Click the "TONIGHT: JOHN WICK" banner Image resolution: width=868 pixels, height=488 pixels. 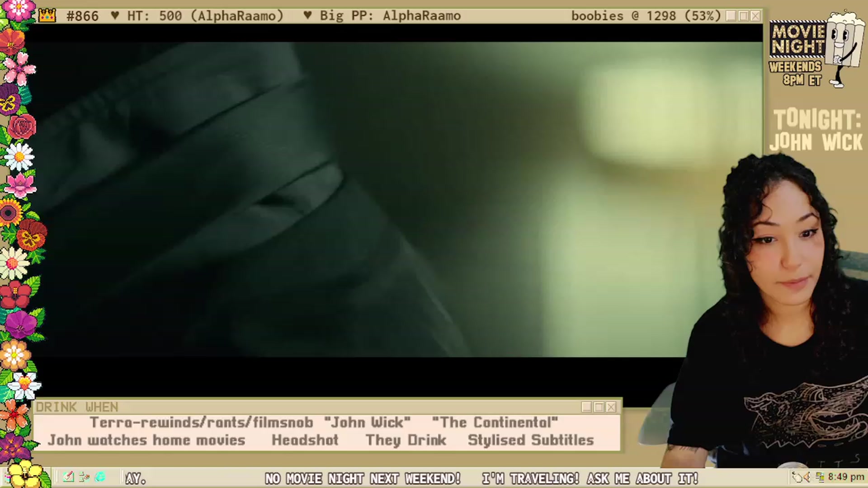tap(816, 131)
